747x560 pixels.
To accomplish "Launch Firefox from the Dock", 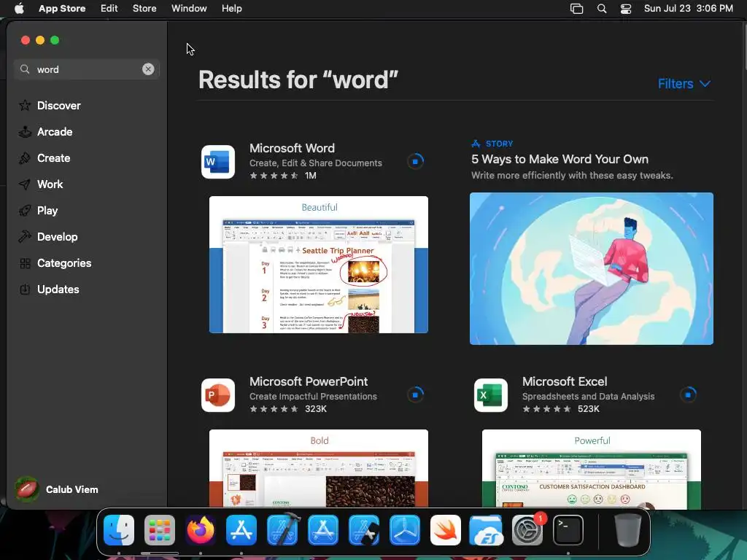I will tap(201, 530).
